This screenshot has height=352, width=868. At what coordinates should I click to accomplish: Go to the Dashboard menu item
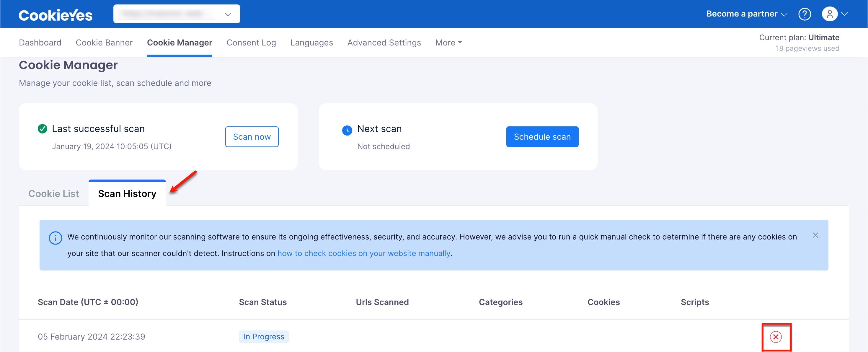tap(40, 43)
